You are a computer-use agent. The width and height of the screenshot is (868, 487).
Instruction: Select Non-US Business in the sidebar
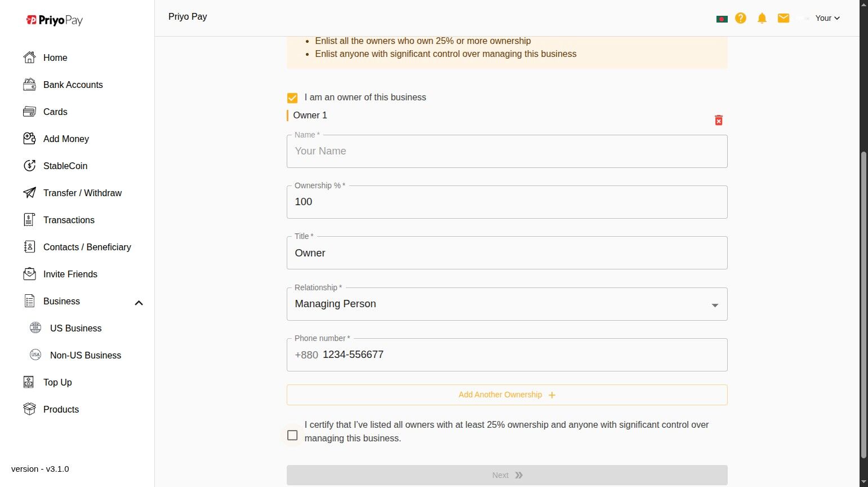coord(85,355)
